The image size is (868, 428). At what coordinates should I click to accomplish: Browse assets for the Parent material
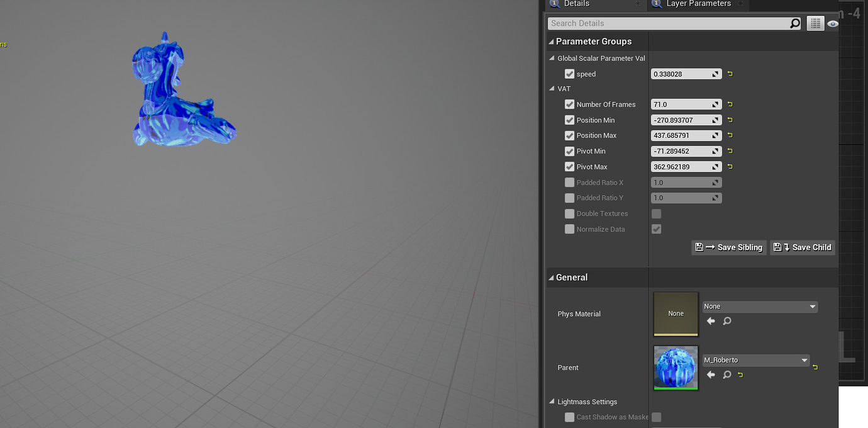(x=726, y=374)
